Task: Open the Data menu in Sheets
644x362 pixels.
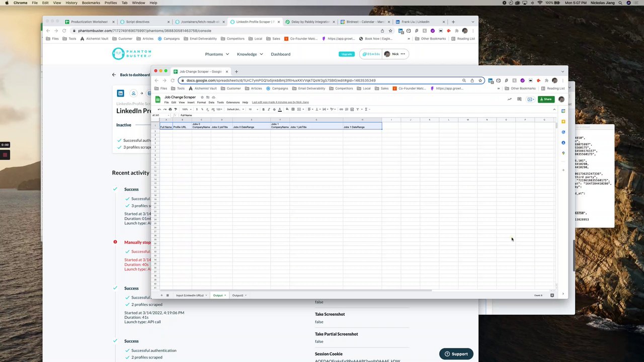Action: coord(211,102)
